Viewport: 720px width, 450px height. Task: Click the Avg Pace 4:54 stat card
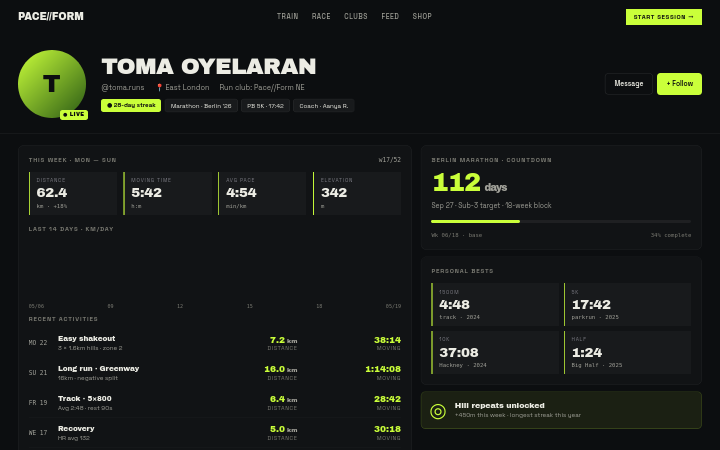click(x=262, y=193)
